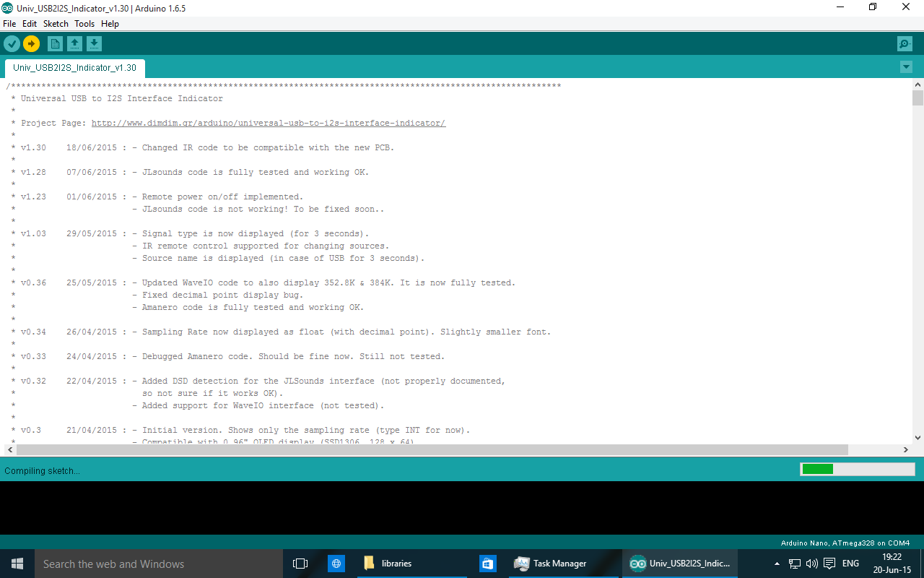Save sketch using the Save icon
This screenshot has height=578, width=924.
pos(94,44)
